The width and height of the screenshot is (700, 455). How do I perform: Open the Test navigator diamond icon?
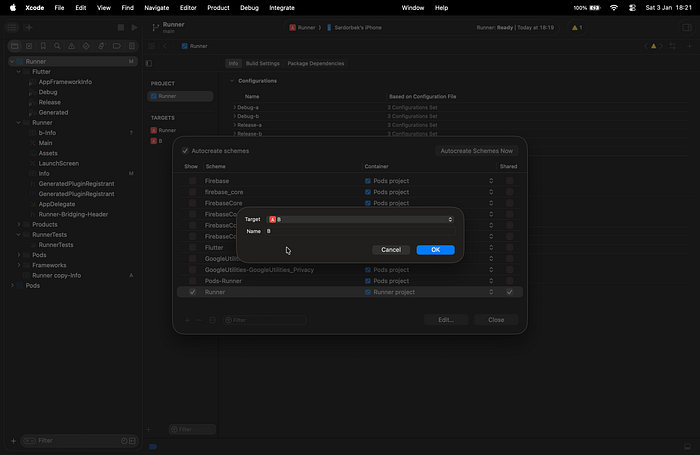point(86,46)
